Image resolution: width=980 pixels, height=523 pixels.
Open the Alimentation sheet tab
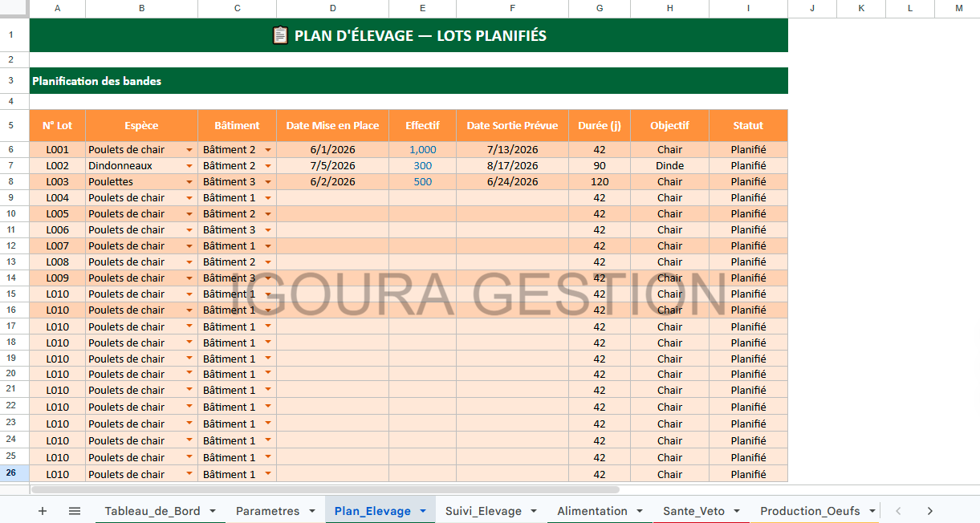coord(600,511)
